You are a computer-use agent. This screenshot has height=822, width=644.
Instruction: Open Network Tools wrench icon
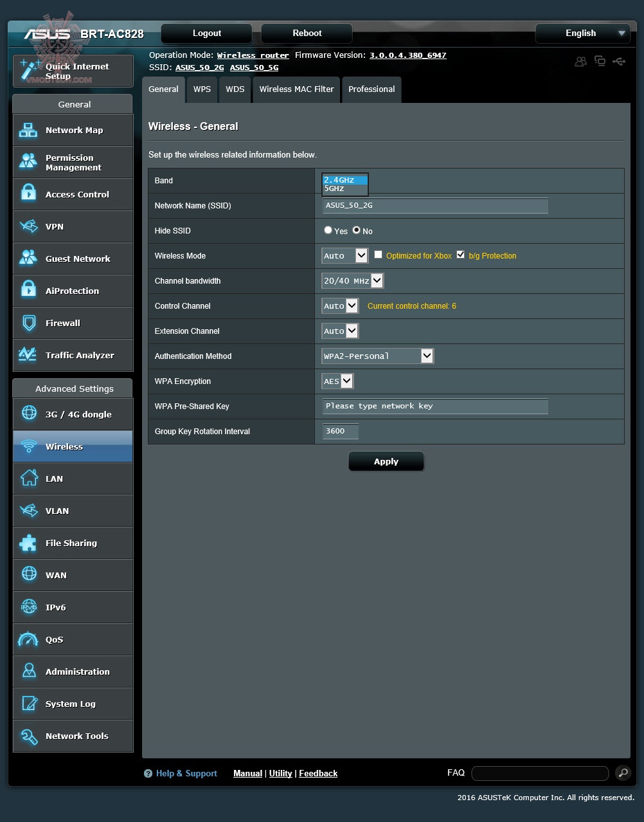click(x=29, y=736)
